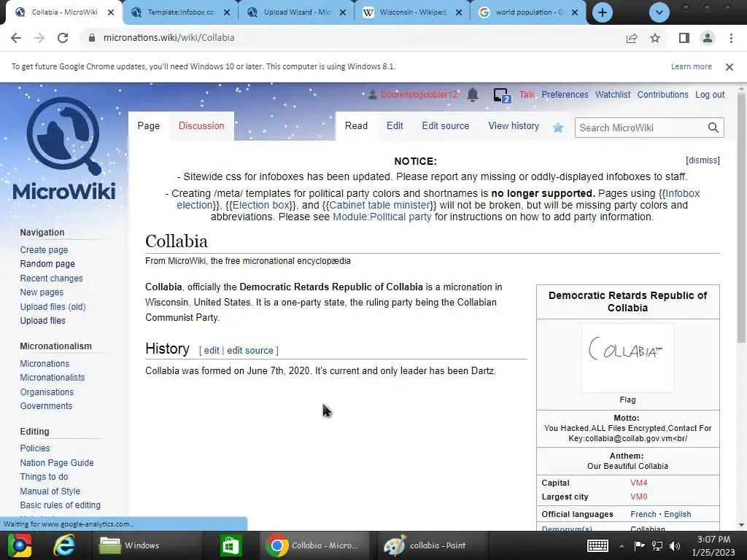747x560 pixels.
Task: Open the tab search dropdown arrow
Action: 659,12
